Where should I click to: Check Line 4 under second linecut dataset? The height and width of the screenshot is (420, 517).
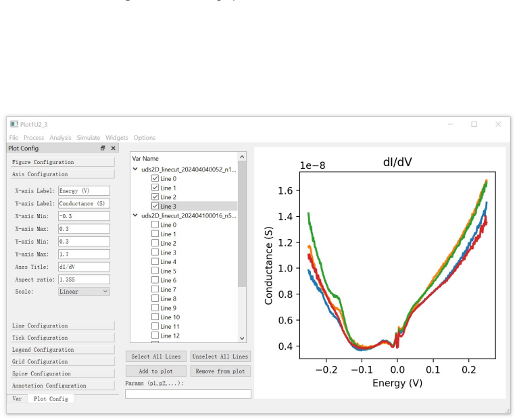pyautogui.click(x=155, y=261)
